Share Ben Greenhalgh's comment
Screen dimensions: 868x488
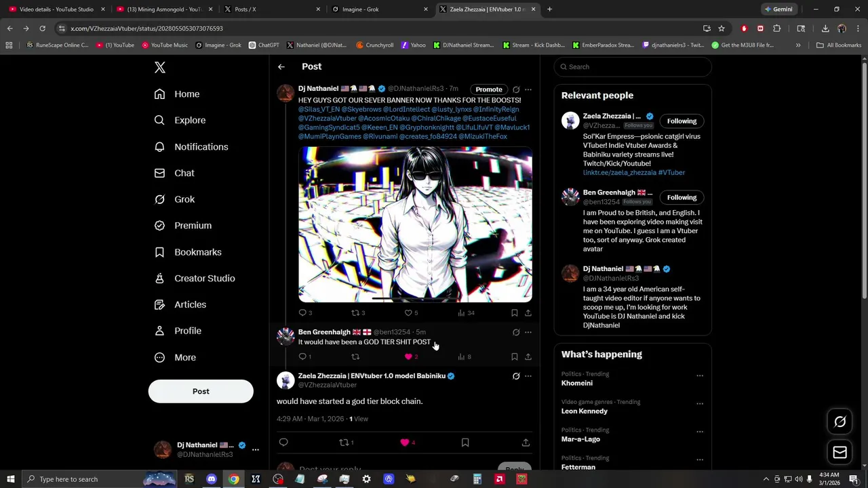tap(528, 357)
